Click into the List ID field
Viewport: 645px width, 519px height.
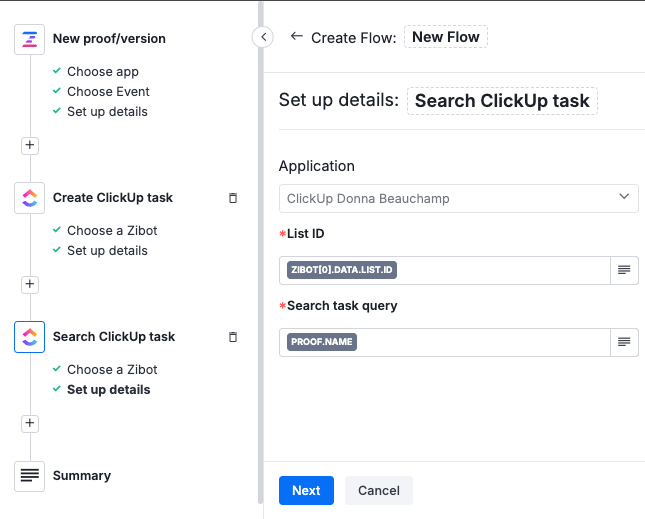(x=445, y=270)
